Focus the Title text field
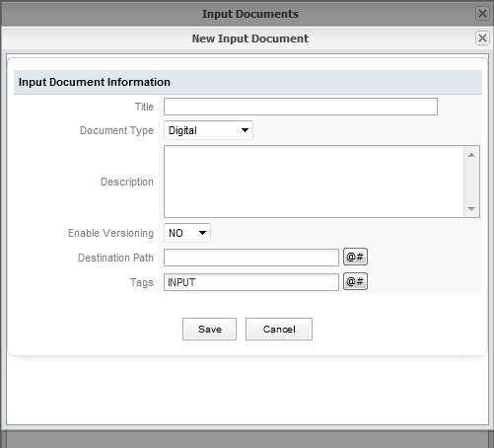The height and width of the screenshot is (448, 494). pos(301,107)
